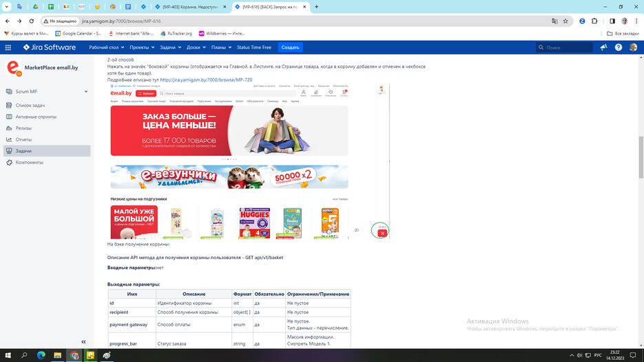
Task: Select Задачи in the sidebar
Action: tap(47, 151)
